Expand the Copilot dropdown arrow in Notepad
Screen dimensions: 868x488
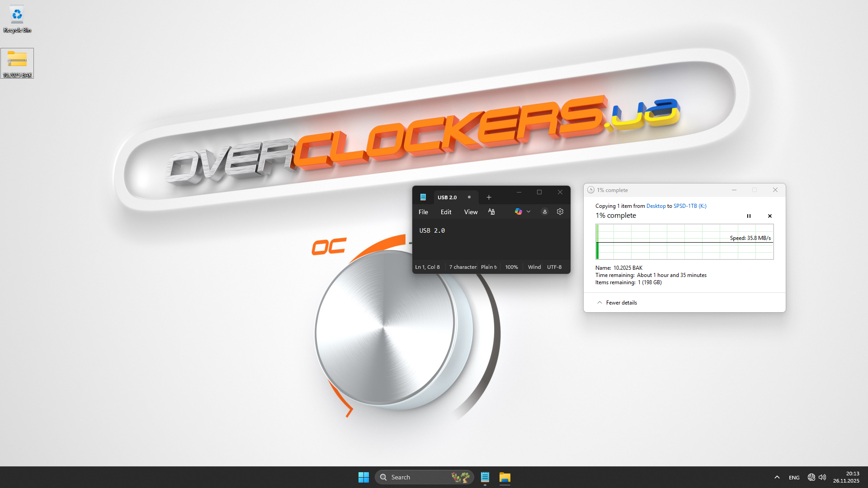pyautogui.click(x=528, y=211)
